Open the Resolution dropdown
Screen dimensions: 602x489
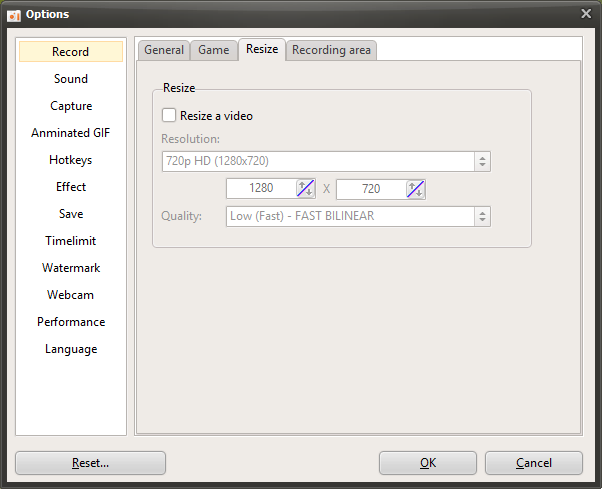pos(325,161)
